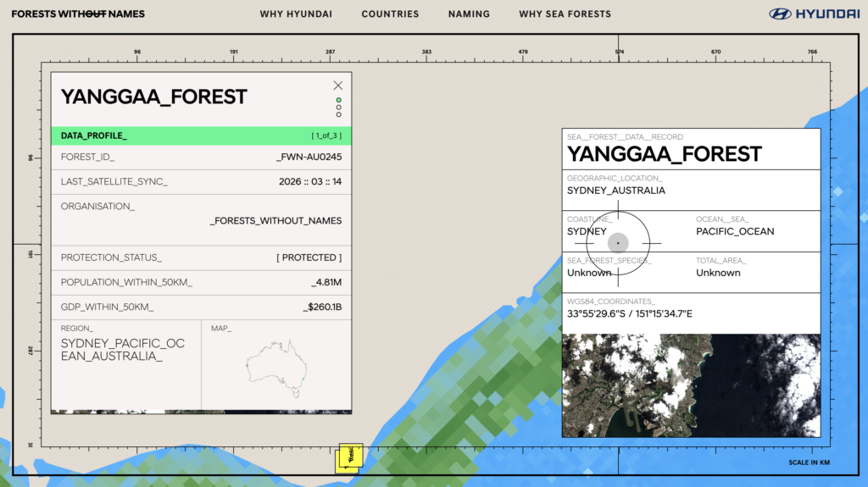Go to the Naming page
The height and width of the screenshot is (487, 868).
[x=469, y=14]
